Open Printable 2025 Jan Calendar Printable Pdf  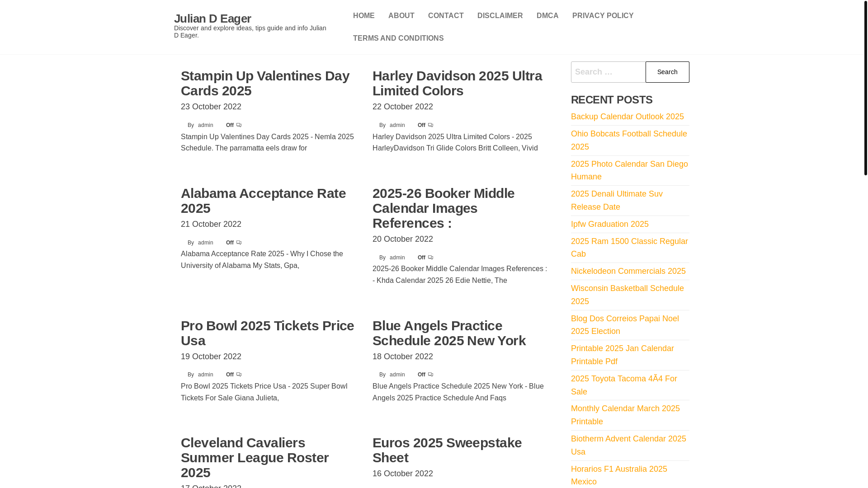(622, 355)
